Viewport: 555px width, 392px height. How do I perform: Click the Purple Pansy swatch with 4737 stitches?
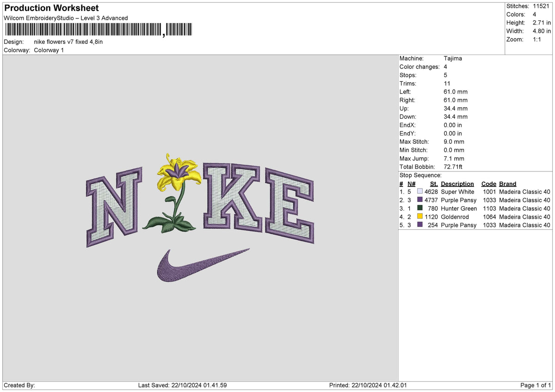(419, 200)
